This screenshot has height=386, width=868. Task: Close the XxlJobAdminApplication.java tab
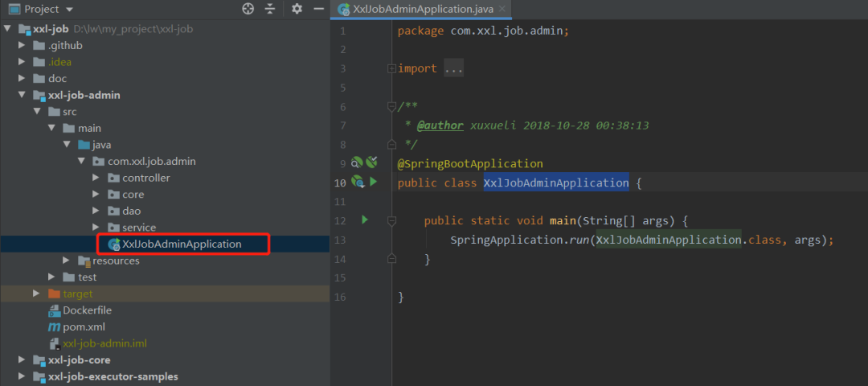pos(502,9)
